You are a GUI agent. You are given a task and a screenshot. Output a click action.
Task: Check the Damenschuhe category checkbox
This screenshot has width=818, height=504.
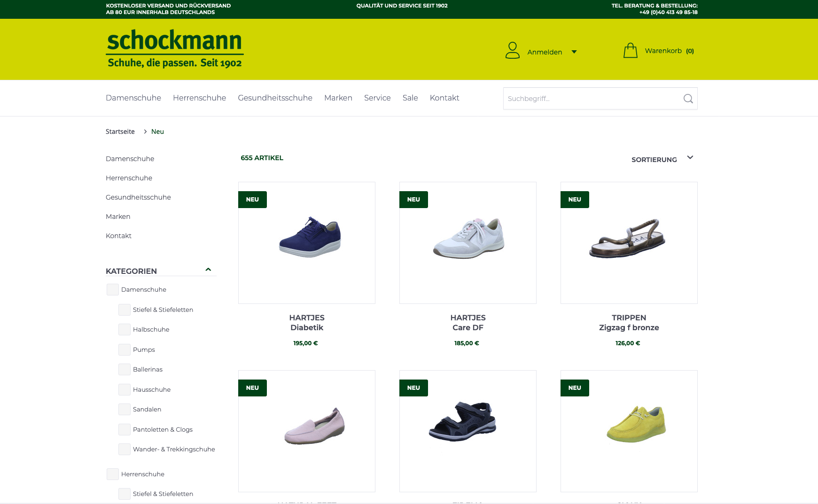point(113,290)
